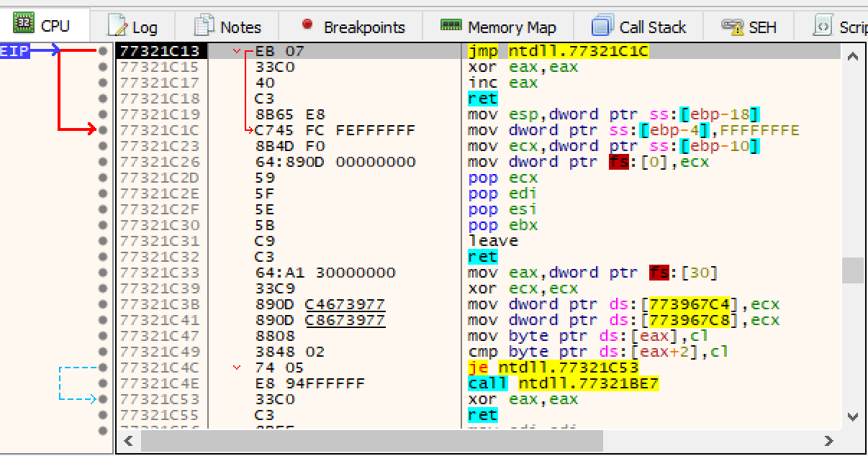This screenshot has height=456, width=868.
Task: Click the red dot Breakpoints tab icon
Action: pyautogui.click(x=307, y=24)
